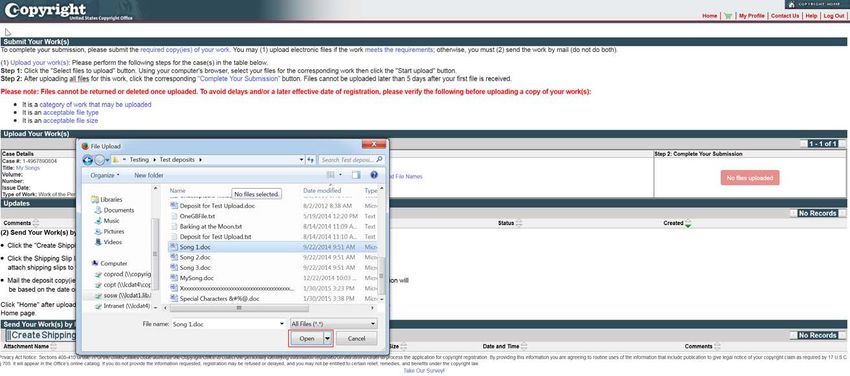The image size is (850, 376).
Task: Click the Back arrow in File Upload dialog
Action: pos(87,160)
